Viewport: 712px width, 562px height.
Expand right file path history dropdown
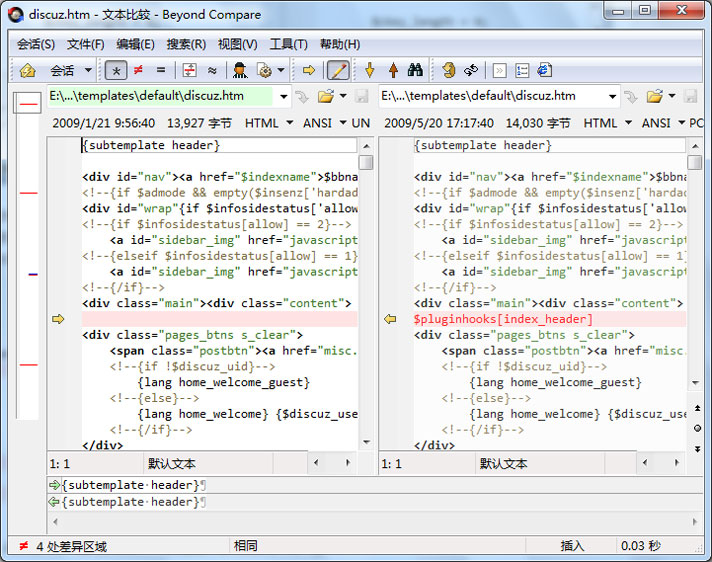[x=612, y=96]
